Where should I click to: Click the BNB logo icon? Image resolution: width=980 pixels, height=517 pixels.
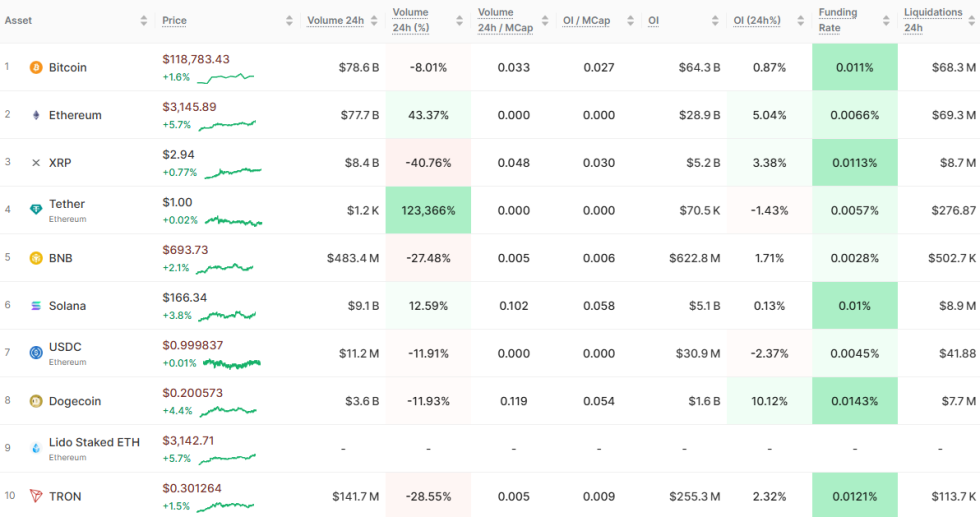36,258
